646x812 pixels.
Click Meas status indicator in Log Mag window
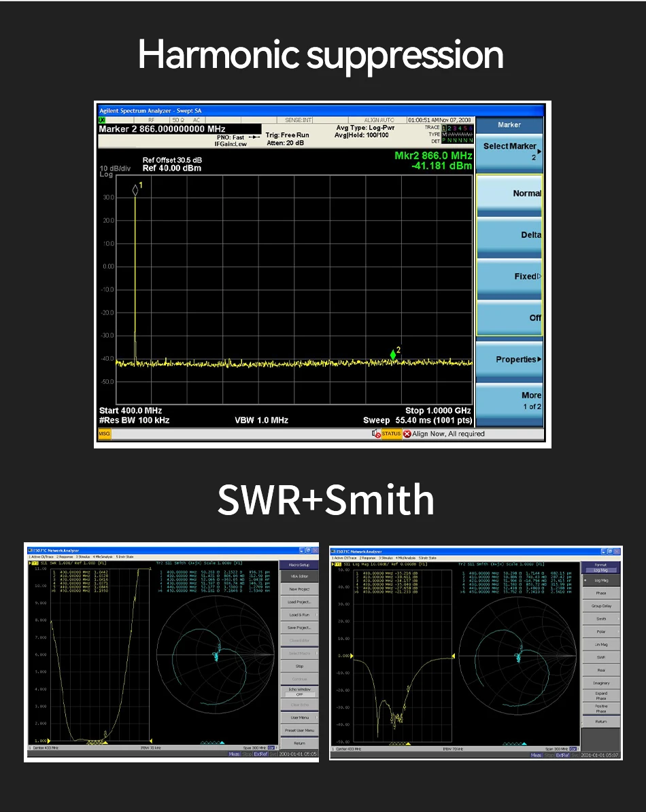click(537, 755)
